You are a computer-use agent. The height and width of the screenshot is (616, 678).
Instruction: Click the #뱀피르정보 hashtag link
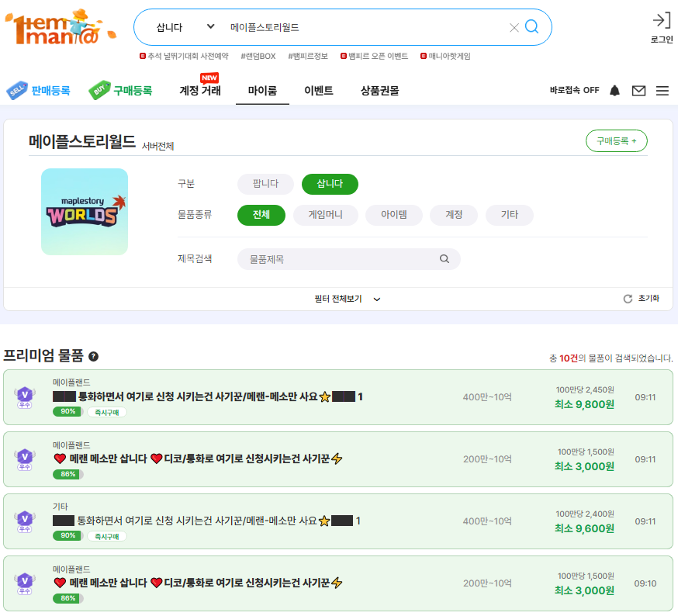pos(308,56)
